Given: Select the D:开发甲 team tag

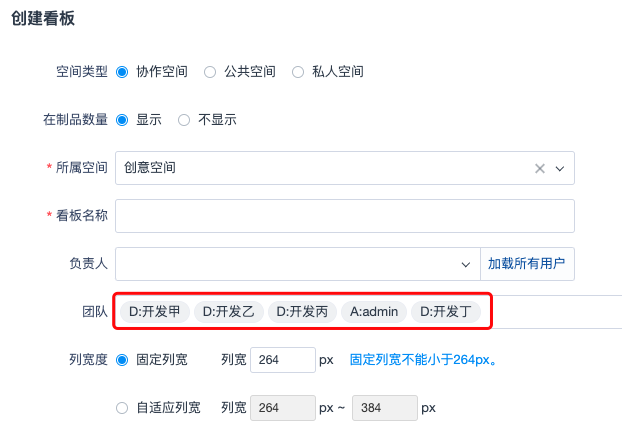Looking at the screenshot, I should pyautogui.click(x=155, y=312).
